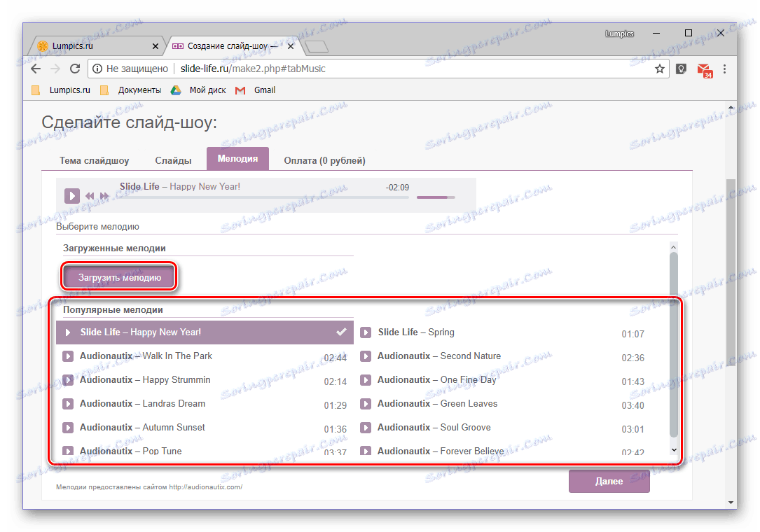Select melody Audionautix – Green Leaves
The height and width of the screenshot is (532, 760).
coord(503,404)
